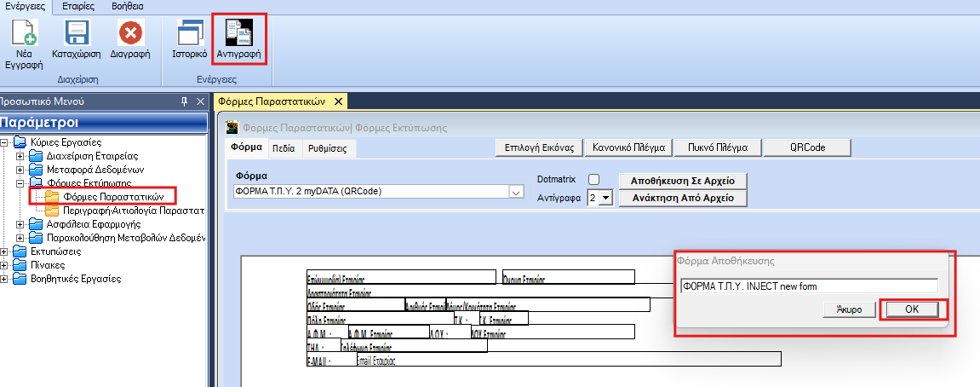The width and height of the screenshot is (980, 387).
Task: Open the Φόρμα selection dropdown
Action: tap(515, 192)
